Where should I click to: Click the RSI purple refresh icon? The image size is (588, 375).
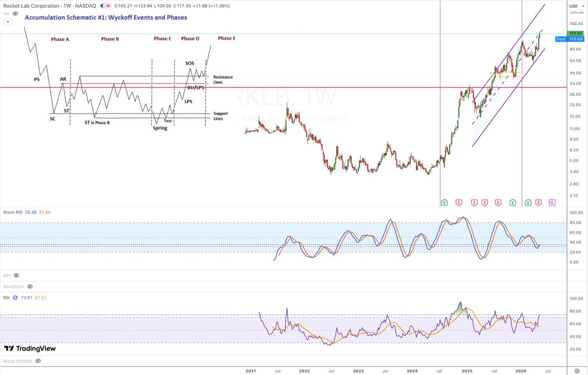[15, 297]
